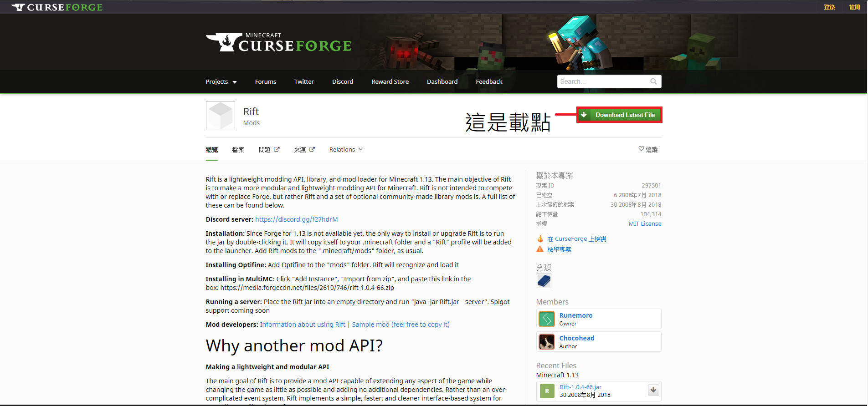Open the Rift-1.0.4-66.jar file link

coord(580,387)
